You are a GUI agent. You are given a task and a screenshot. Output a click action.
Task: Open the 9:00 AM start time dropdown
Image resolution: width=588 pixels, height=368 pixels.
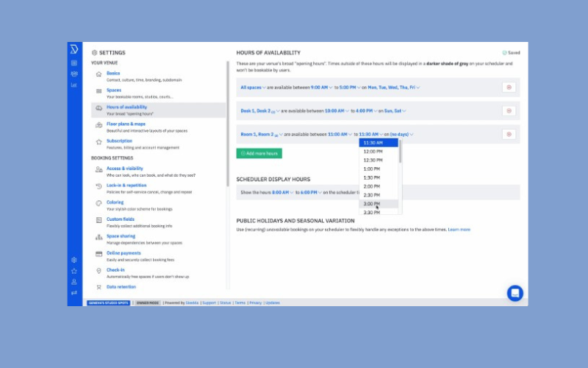321,88
